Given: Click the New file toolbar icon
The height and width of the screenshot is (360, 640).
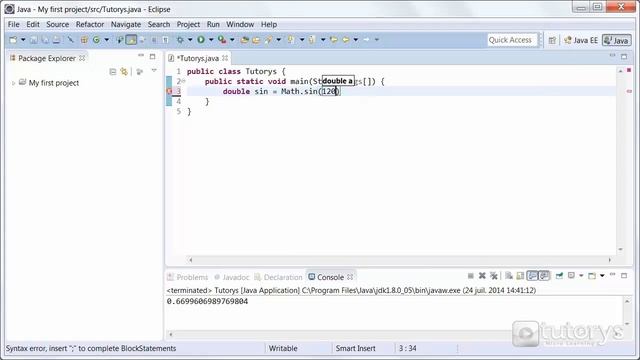Looking at the screenshot, I should click(13, 40).
